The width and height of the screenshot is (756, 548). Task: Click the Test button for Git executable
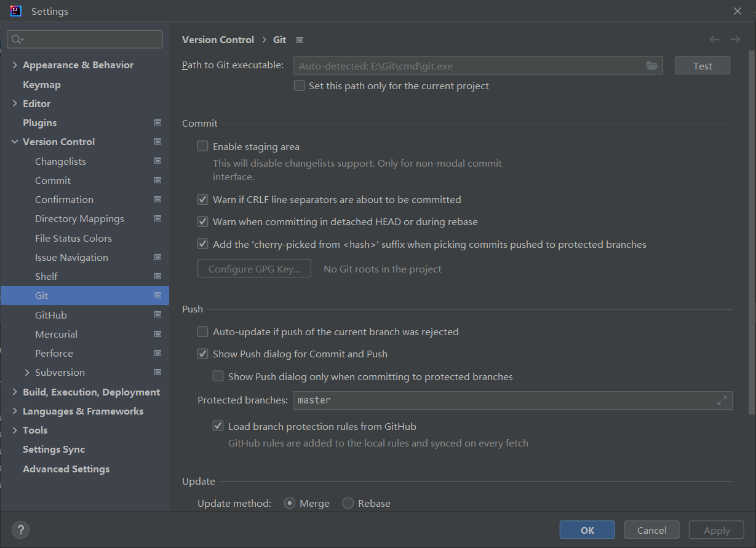702,66
